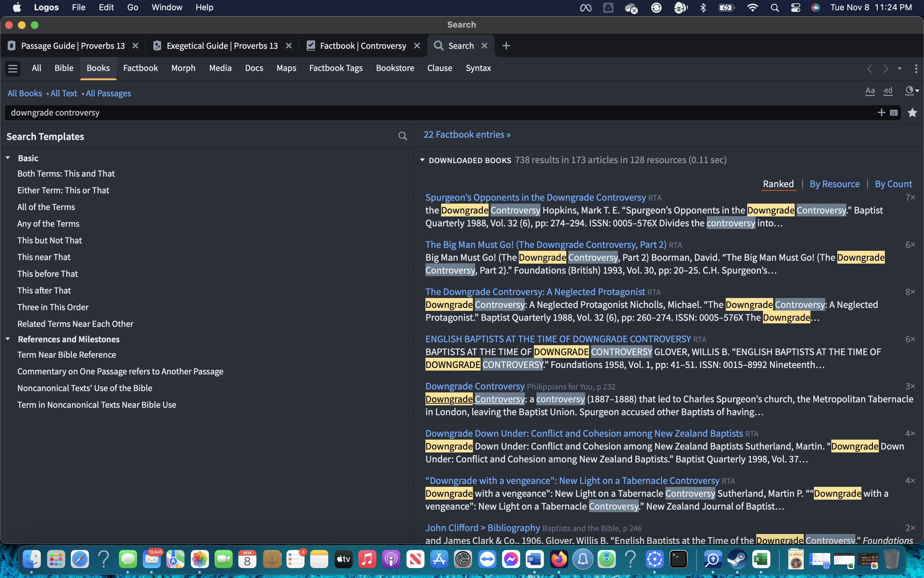Image resolution: width=924 pixels, height=578 pixels.
Task: Open the All Books resource selector
Action: pos(25,93)
